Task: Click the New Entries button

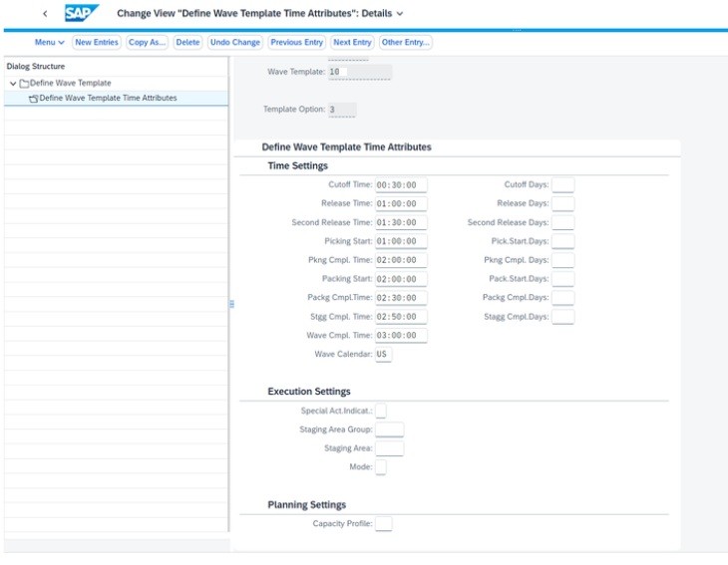Action: [x=97, y=43]
